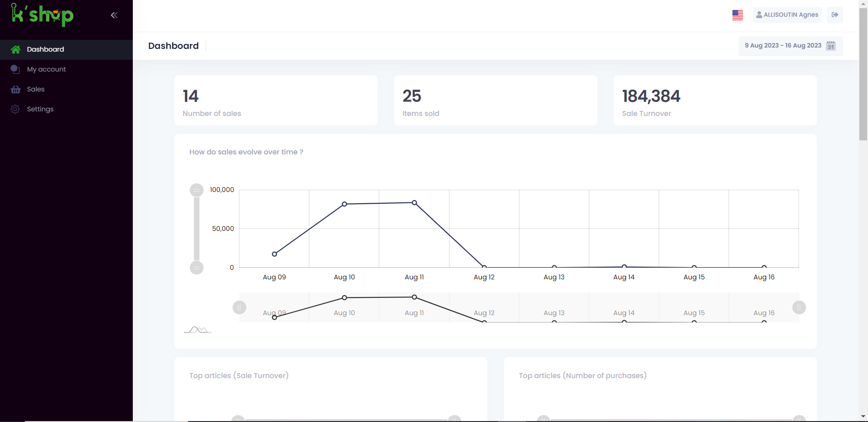The height and width of the screenshot is (422, 868).
Task: Click the left handle of chart range navigator
Action: click(x=239, y=307)
